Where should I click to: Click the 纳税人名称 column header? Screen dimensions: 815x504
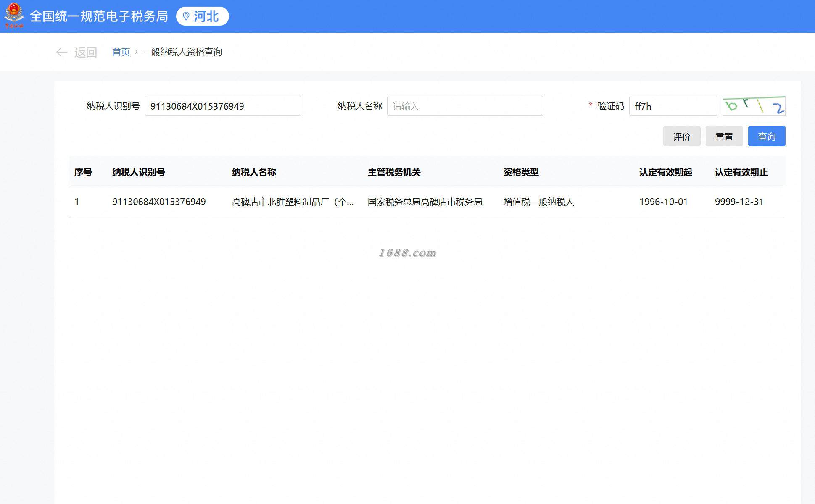(254, 172)
